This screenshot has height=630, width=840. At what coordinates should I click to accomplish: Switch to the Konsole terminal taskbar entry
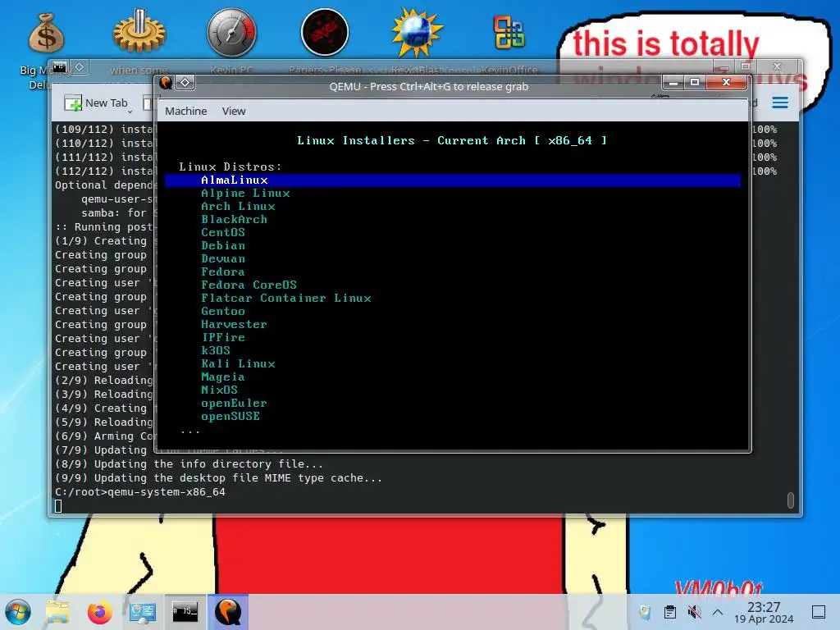(x=185, y=612)
